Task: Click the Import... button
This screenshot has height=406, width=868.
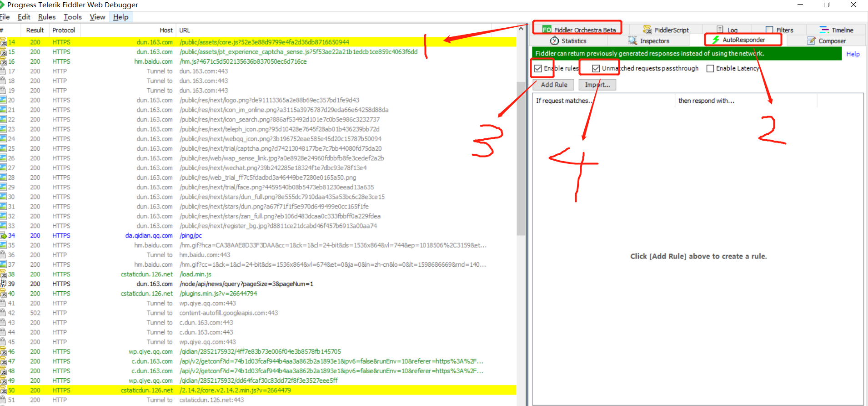Action: [597, 85]
